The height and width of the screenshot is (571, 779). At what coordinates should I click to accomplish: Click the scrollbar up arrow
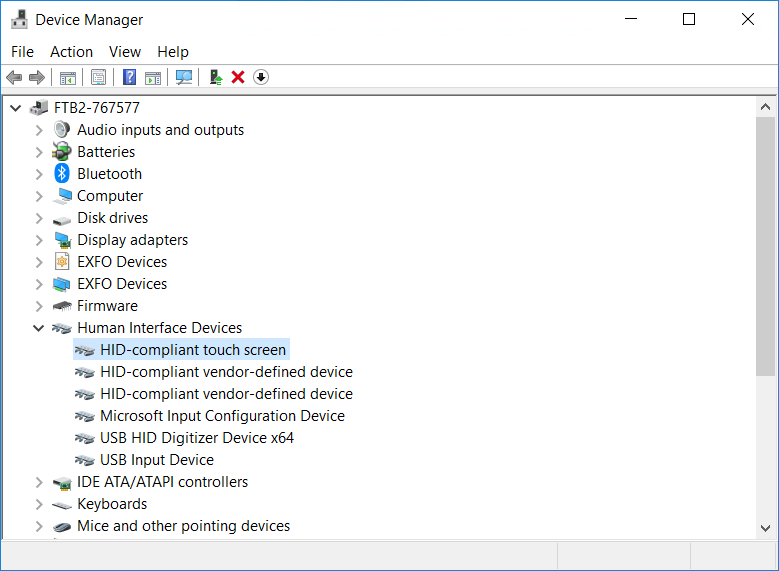(766, 107)
